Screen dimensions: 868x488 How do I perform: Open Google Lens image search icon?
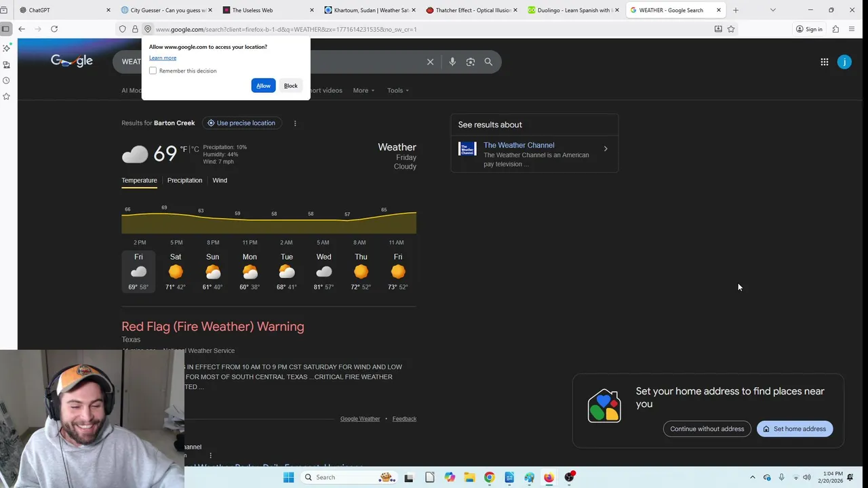tap(471, 62)
